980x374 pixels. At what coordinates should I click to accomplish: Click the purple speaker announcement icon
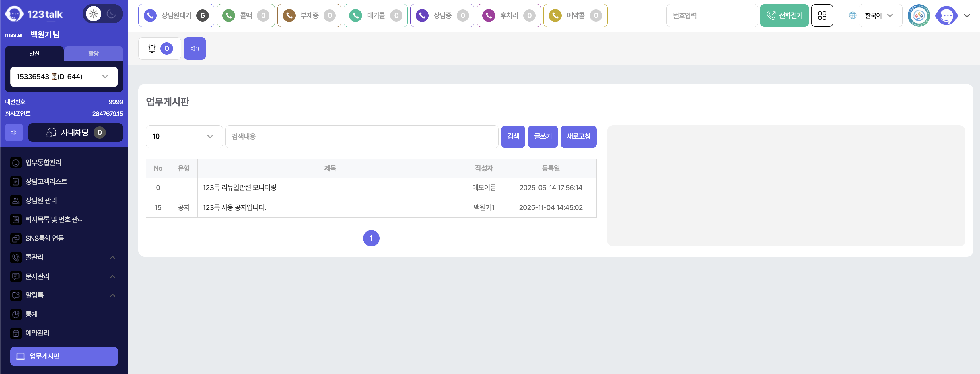pos(194,48)
